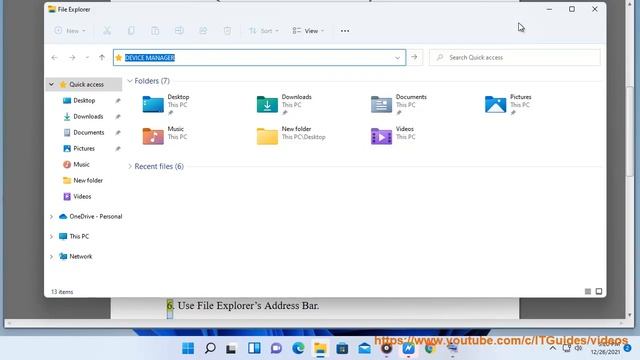Switch to Details view icon in status bar

click(588, 291)
